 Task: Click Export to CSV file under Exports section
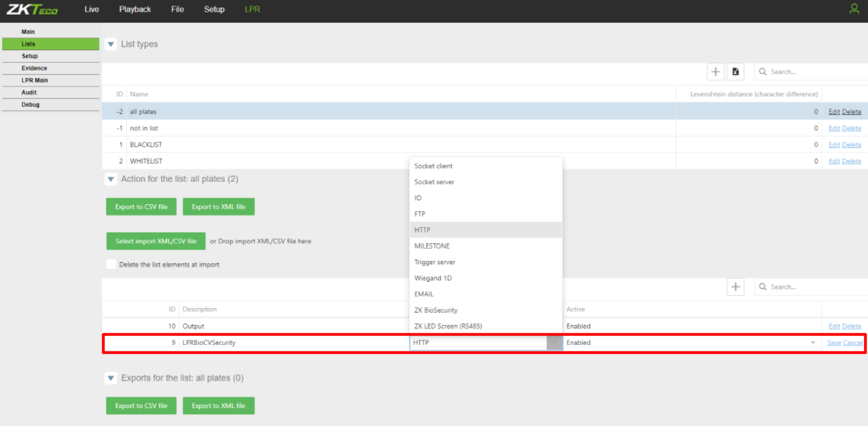(141, 406)
